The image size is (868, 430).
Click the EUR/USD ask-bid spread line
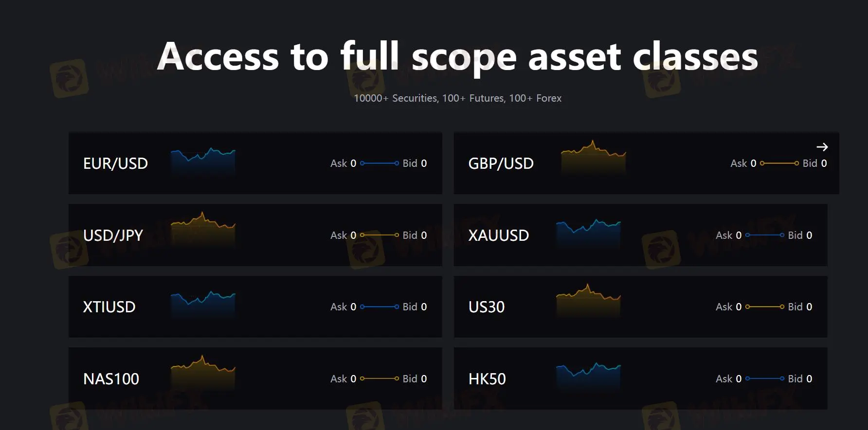380,163
